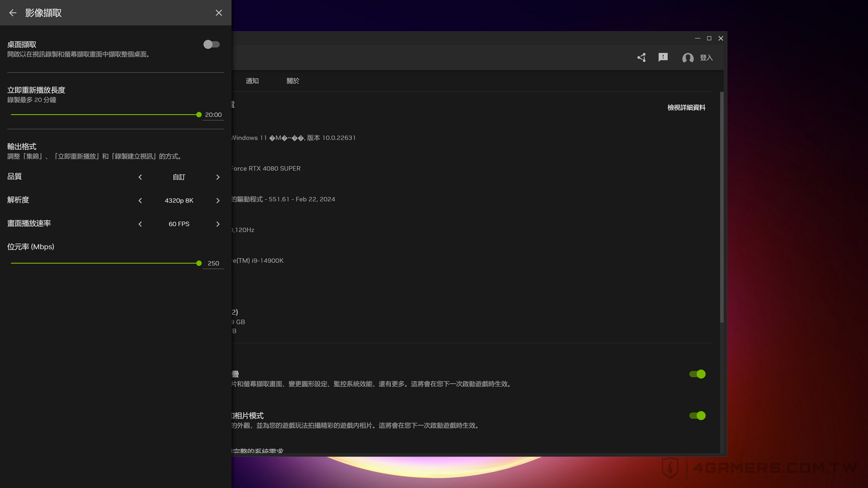Image resolution: width=868 pixels, height=488 pixels.
Task: Click the 60 FPS frame rate value
Action: coord(179,224)
